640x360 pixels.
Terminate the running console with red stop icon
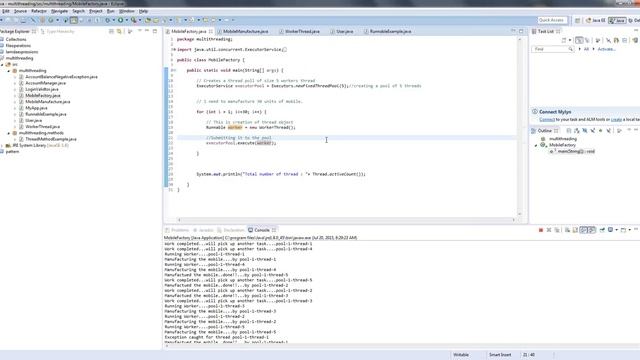click(541, 230)
